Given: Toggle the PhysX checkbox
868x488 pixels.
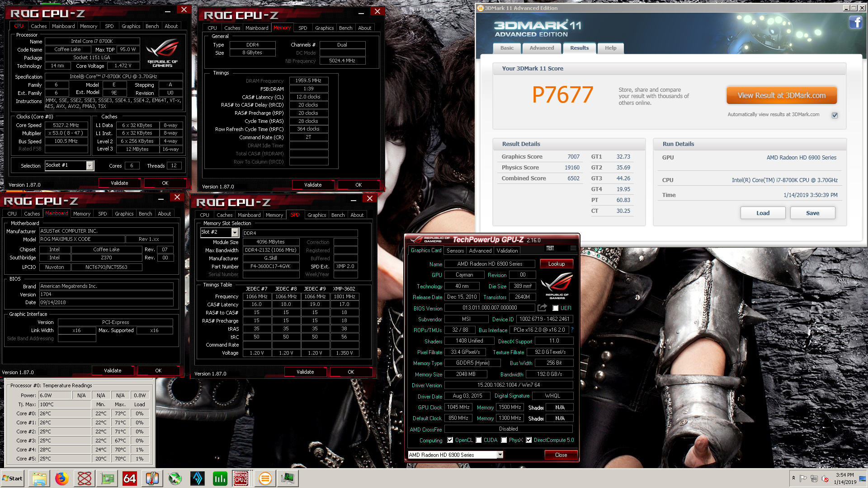Looking at the screenshot, I should click(504, 440).
